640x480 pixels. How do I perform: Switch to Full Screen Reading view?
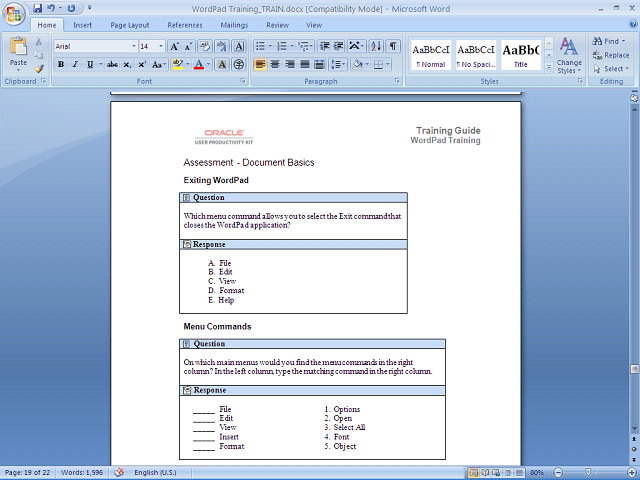tap(485, 473)
